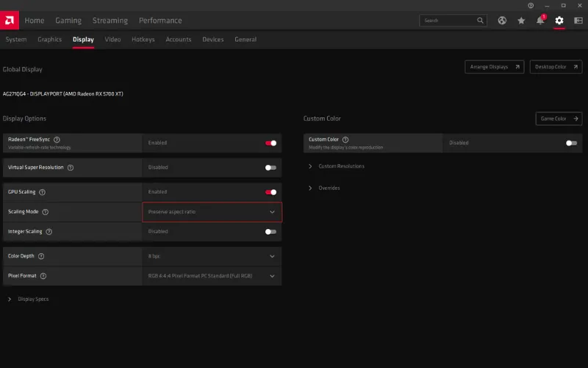The width and height of the screenshot is (588, 368).
Task: Show help for GPU Scaling
Action: point(42,192)
